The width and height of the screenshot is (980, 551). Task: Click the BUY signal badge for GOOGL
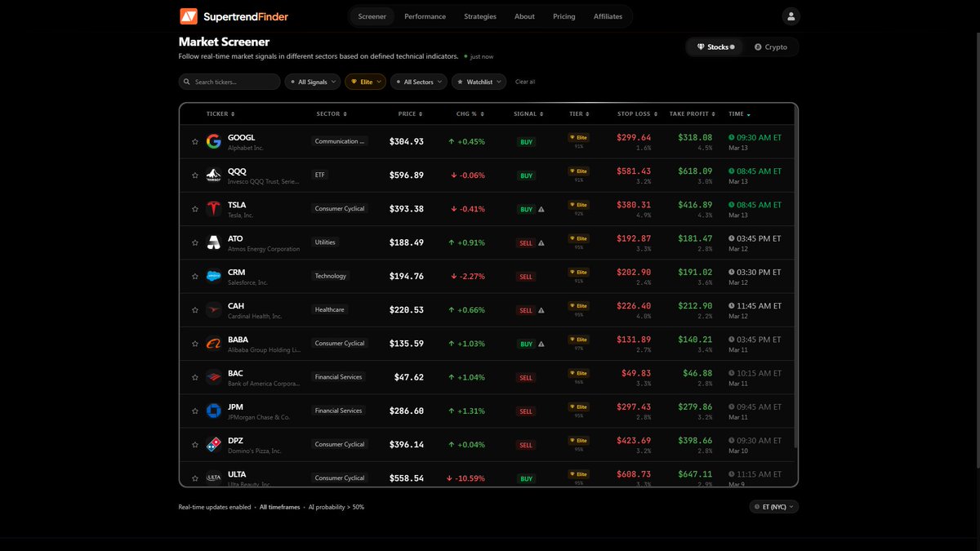click(x=527, y=142)
